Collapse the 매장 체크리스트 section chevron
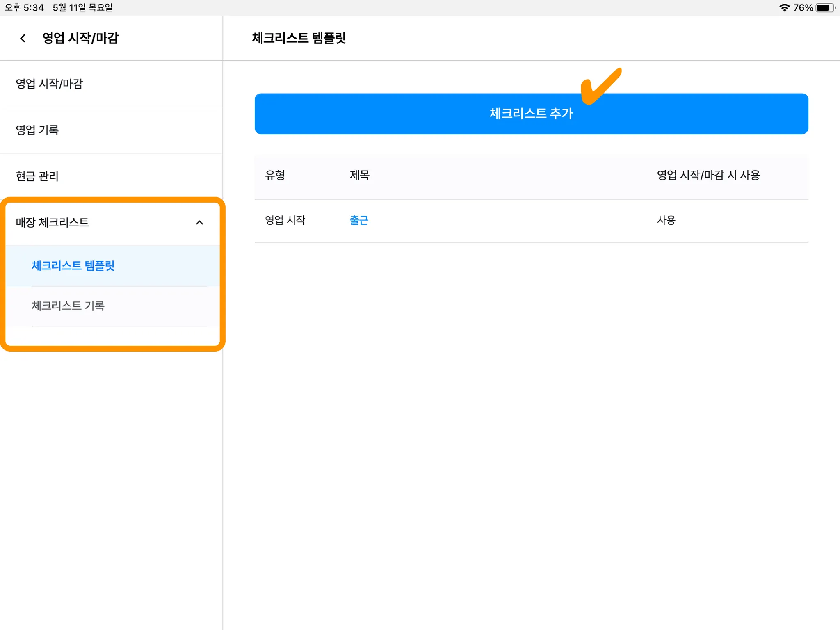 199,223
